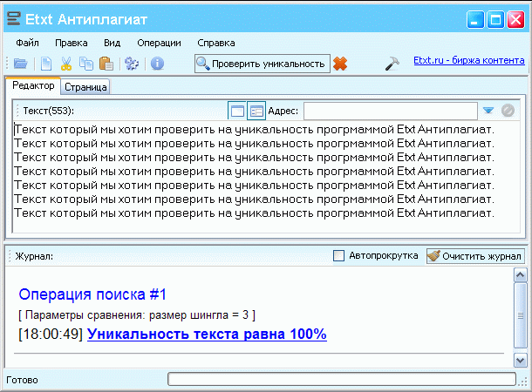This screenshot has width=532, height=392.
Task: Maximize the Etxt Антиплагиат window
Action: click(x=495, y=19)
